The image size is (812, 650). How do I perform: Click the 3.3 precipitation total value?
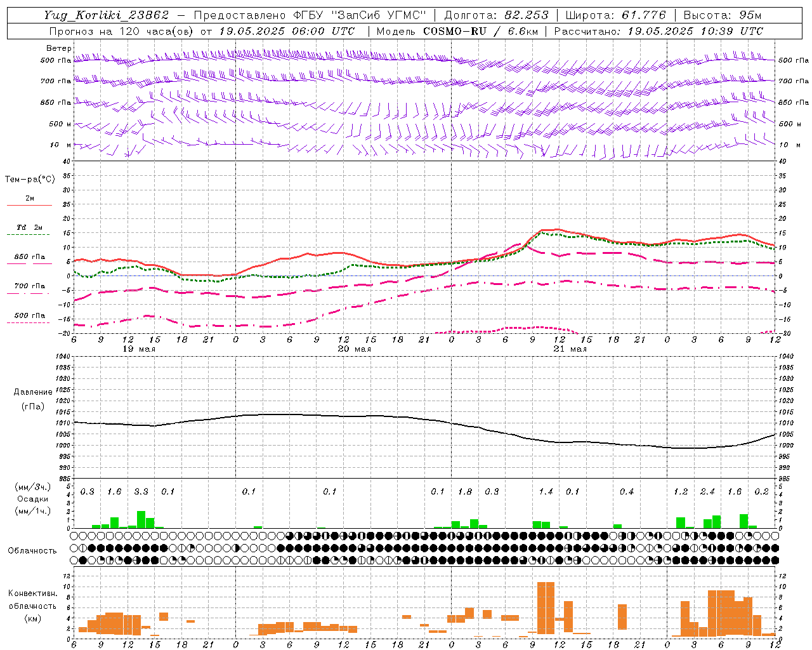click(141, 492)
